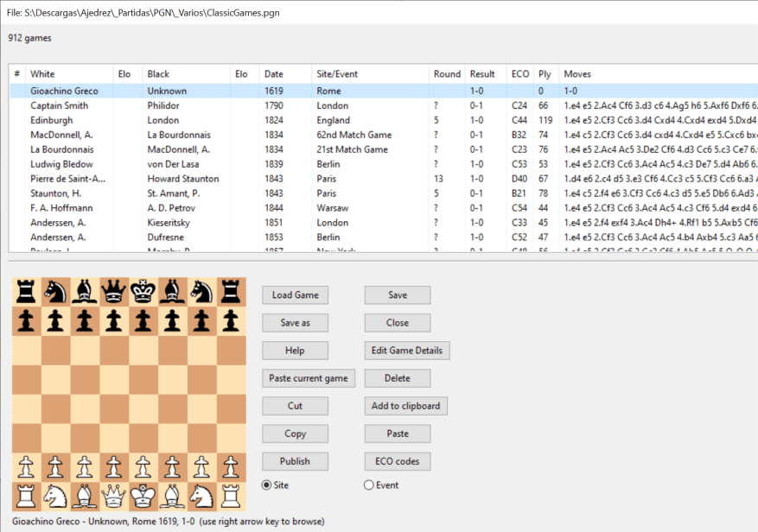Click the ECO column header
758x532 pixels.
pyautogui.click(x=519, y=74)
